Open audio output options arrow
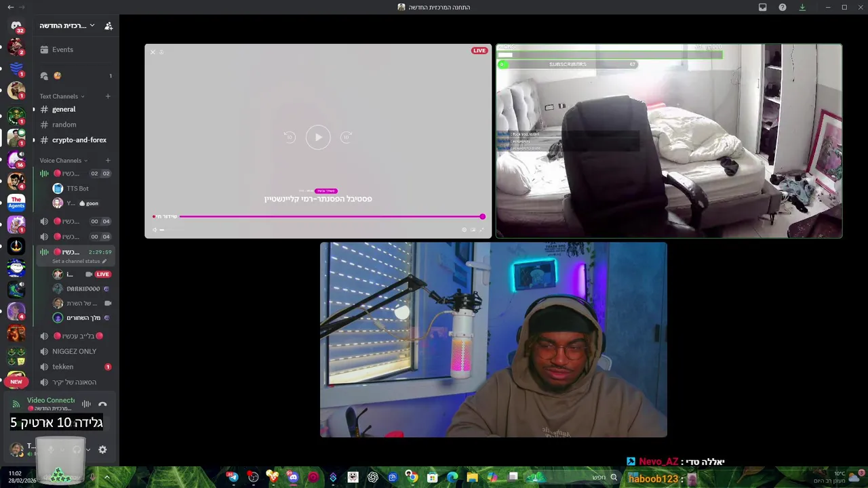Image resolution: width=868 pixels, height=488 pixels. click(x=88, y=449)
